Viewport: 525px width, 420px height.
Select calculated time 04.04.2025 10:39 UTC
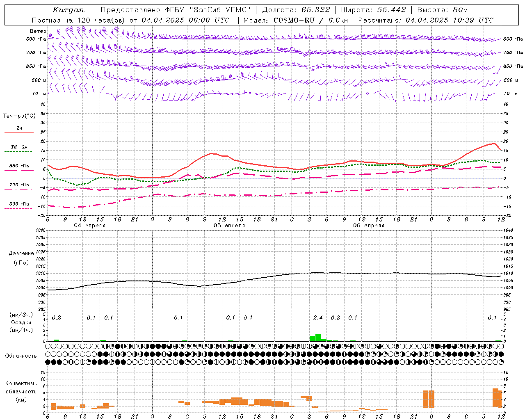point(450,20)
